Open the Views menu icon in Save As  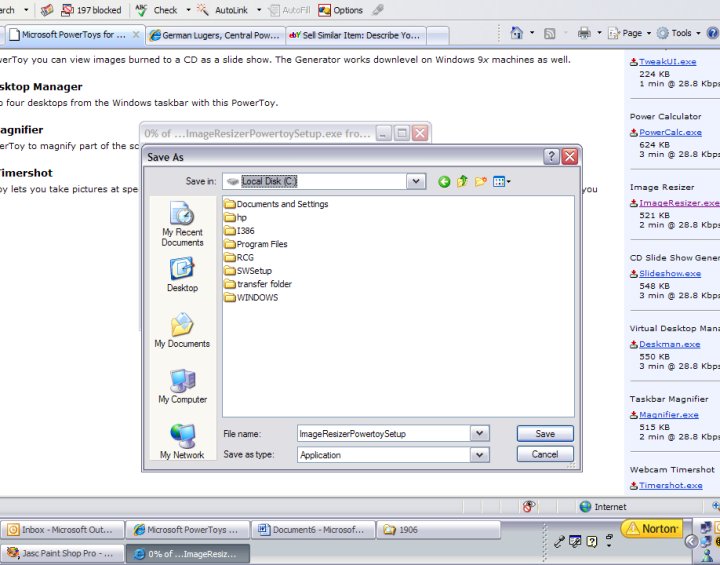point(501,182)
